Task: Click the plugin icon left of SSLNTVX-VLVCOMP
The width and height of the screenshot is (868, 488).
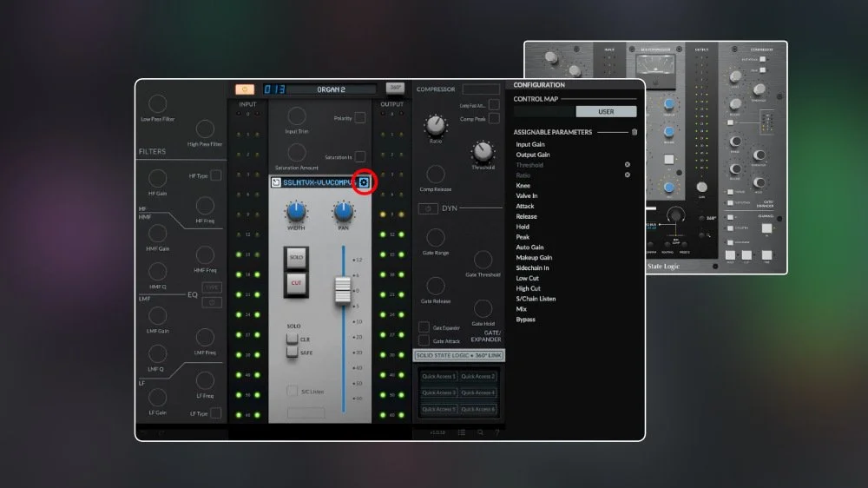Action: 276,182
